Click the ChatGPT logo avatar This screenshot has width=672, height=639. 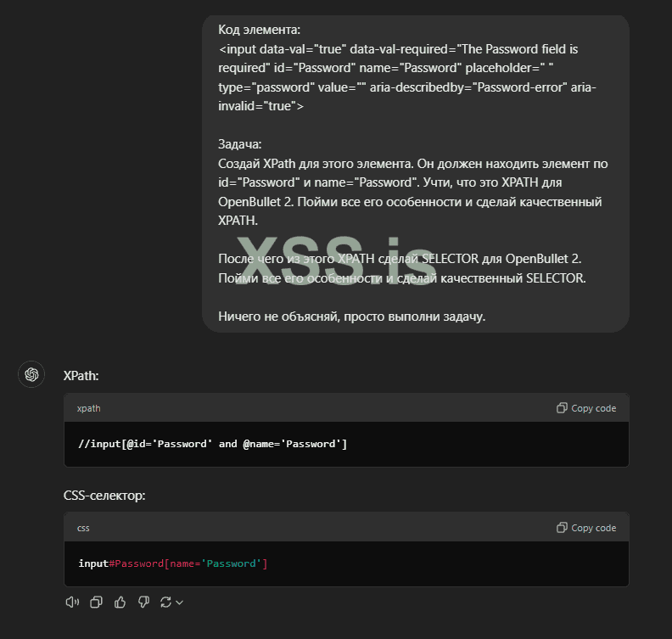[x=32, y=374]
